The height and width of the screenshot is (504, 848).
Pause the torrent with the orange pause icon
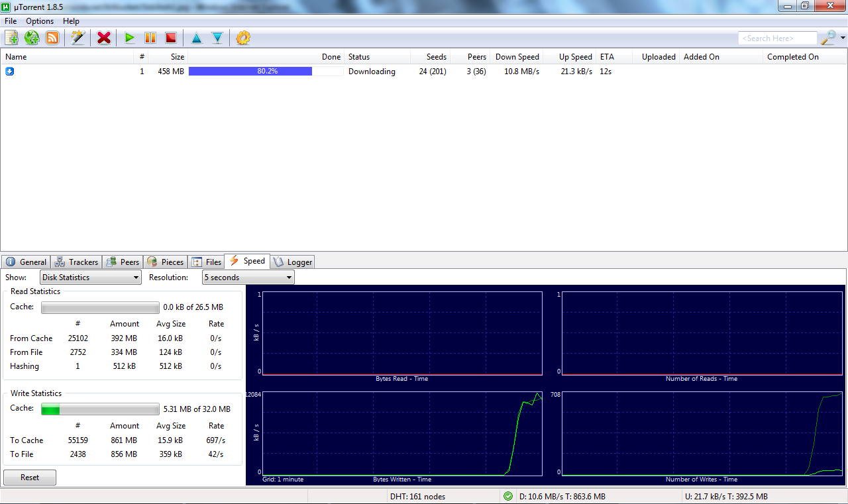point(150,38)
